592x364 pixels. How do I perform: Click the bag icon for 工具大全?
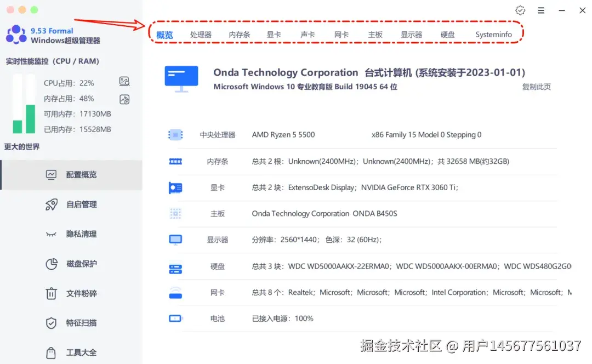tap(51, 352)
